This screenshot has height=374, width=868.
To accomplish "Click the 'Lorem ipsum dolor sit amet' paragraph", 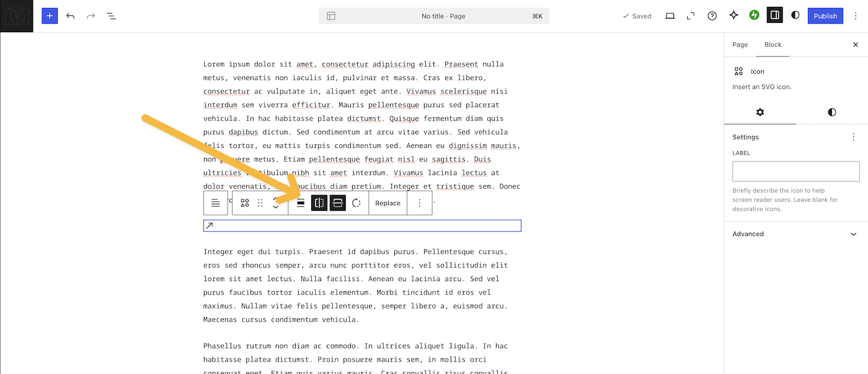I will tap(362, 132).
